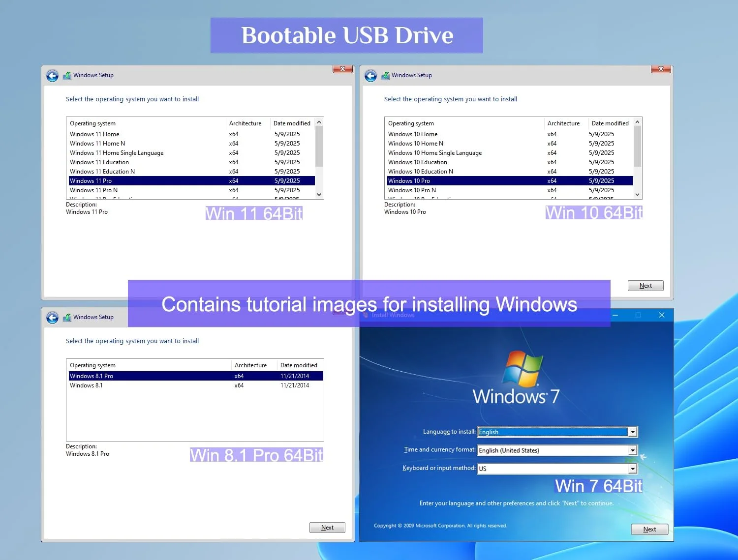Click Next in the Windows 8.1 Setup window
Screen dimensions: 738x560
pyautogui.click(x=327, y=527)
